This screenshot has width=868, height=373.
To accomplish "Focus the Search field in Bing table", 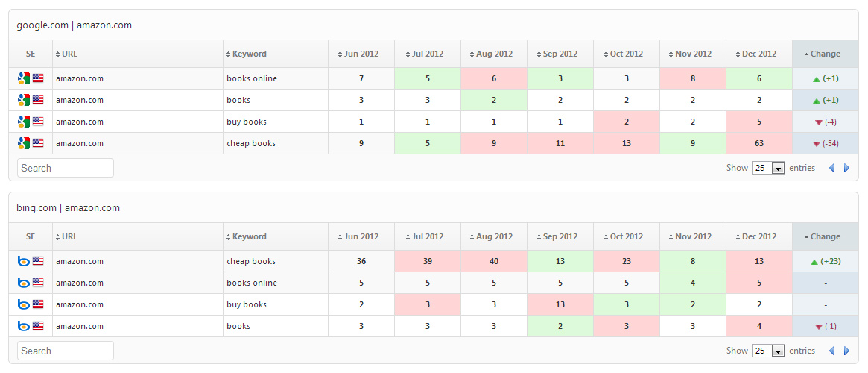I will coord(66,351).
